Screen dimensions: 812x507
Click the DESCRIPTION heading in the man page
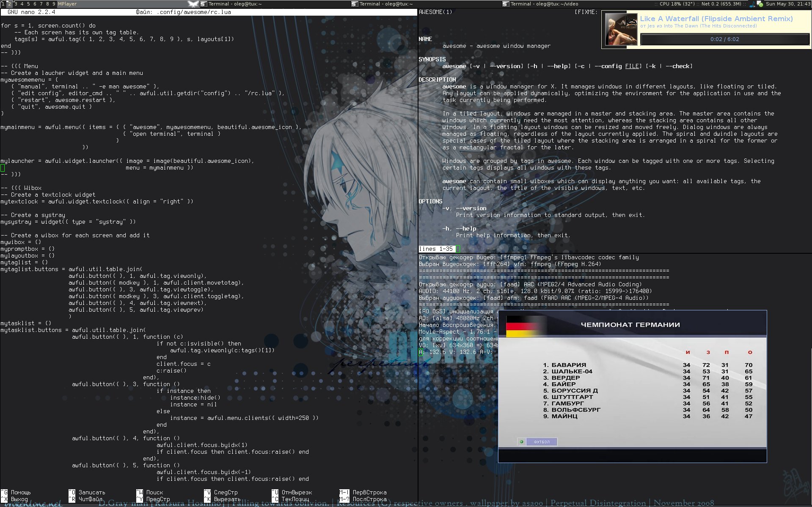437,79
